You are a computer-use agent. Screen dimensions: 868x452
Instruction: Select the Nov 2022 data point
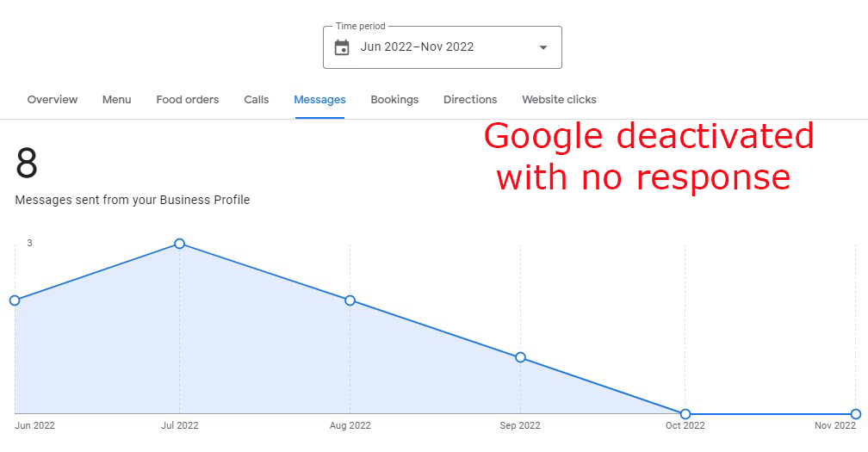coord(856,414)
